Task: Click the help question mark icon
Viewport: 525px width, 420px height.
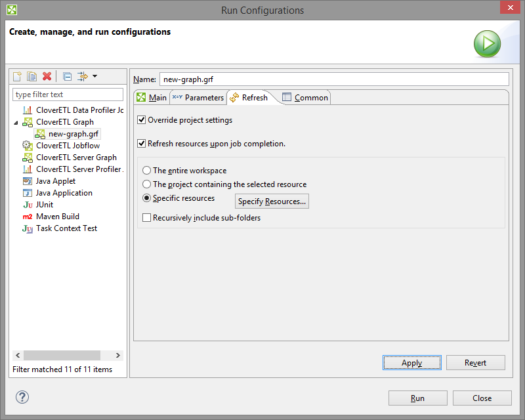Action: (x=22, y=397)
